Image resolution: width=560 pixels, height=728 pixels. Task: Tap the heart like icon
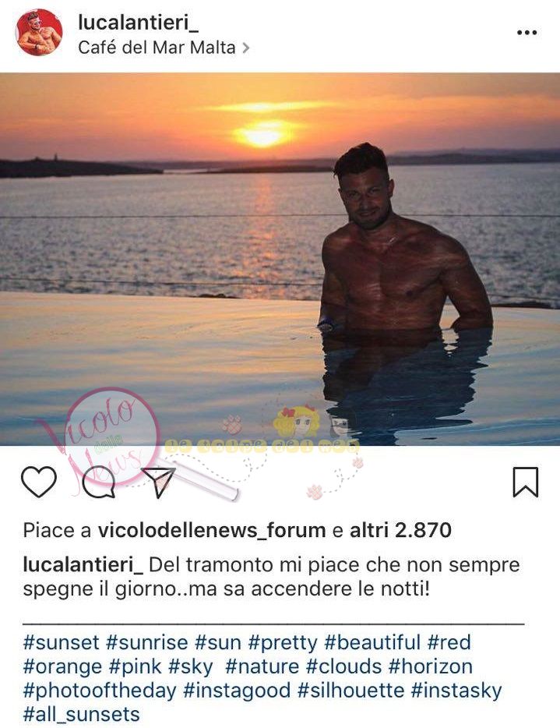coord(39,482)
